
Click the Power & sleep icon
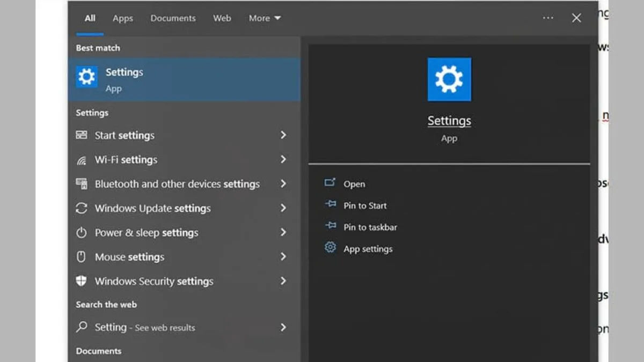(x=82, y=232)
